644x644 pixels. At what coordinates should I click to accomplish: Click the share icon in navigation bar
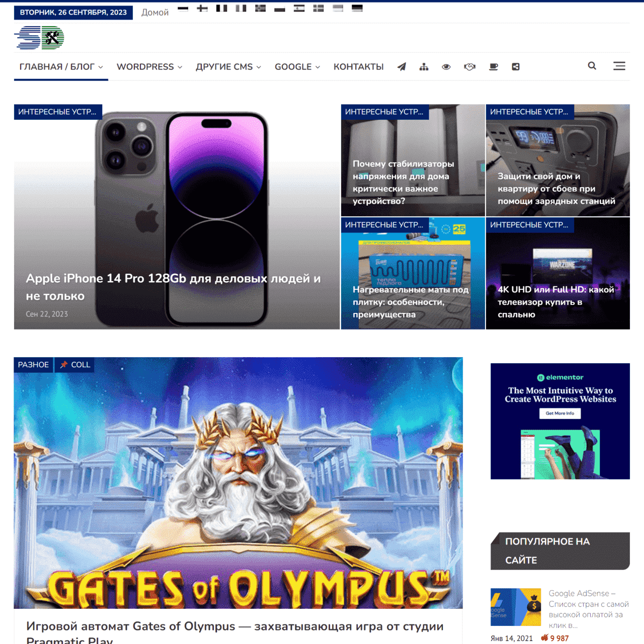(516, 66)
